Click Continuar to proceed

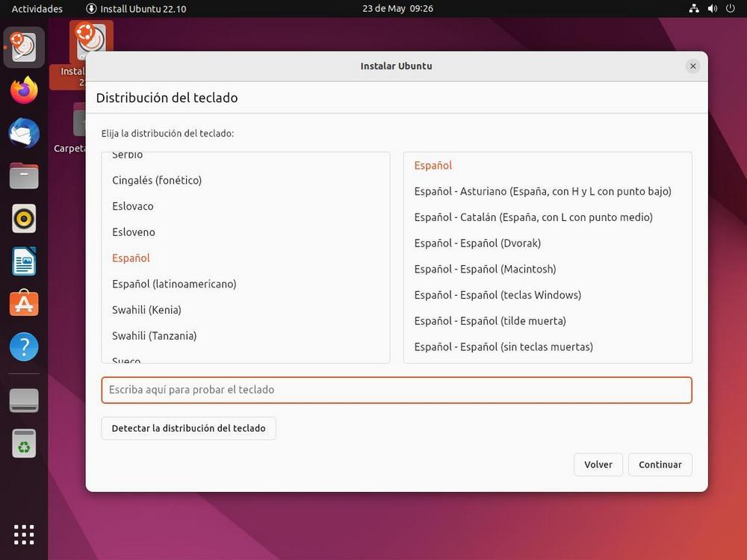point(660,464)
